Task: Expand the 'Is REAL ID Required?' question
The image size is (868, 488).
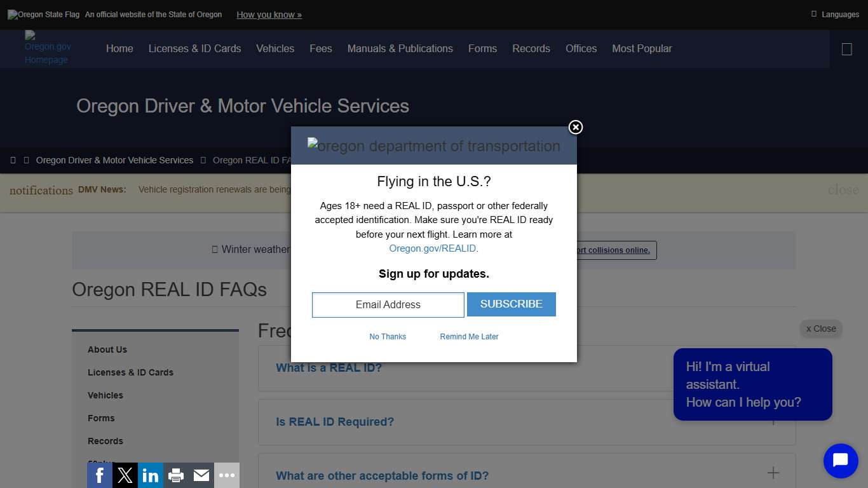Action: coord(335,421)
